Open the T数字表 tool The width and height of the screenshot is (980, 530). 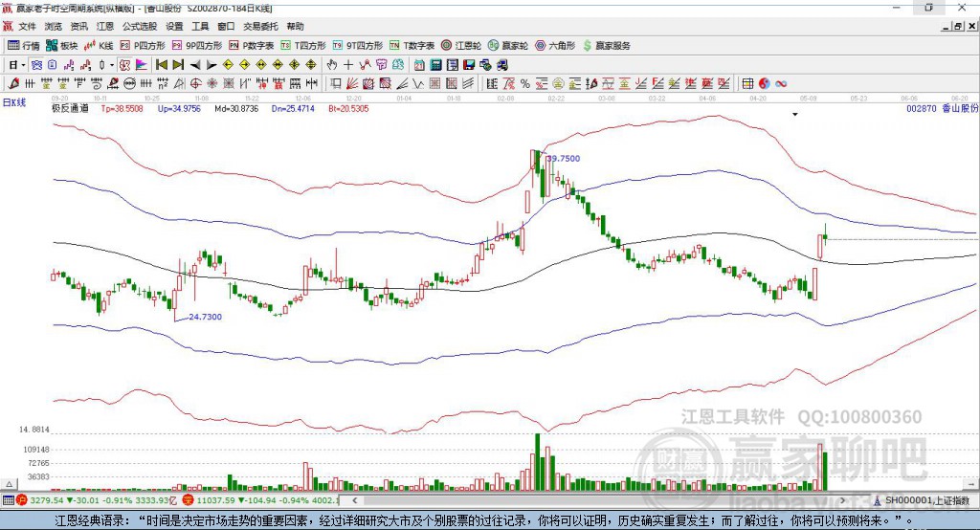[x=412, y=46]
